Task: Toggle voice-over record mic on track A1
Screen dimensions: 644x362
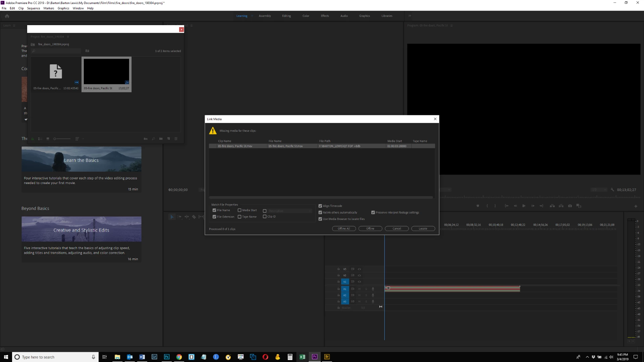Action: coord(373,289)
